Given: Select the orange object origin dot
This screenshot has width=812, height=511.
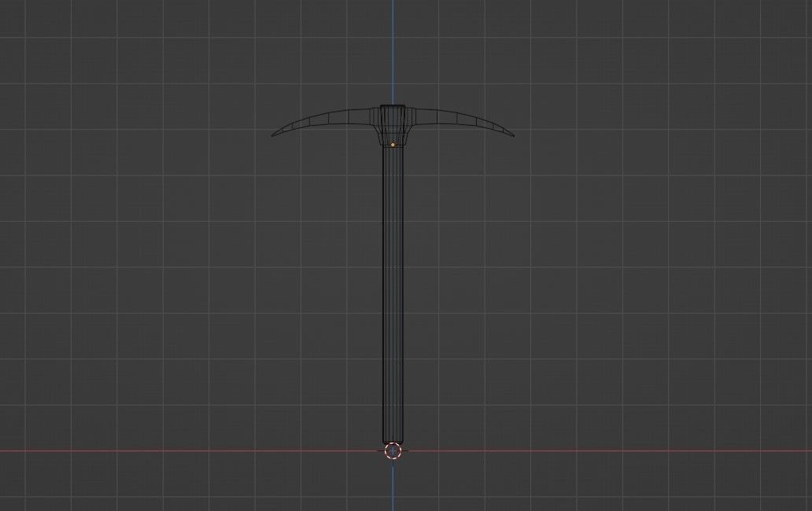Looking at the screenshot, I should pyautogui.click(x=393, y=145).
